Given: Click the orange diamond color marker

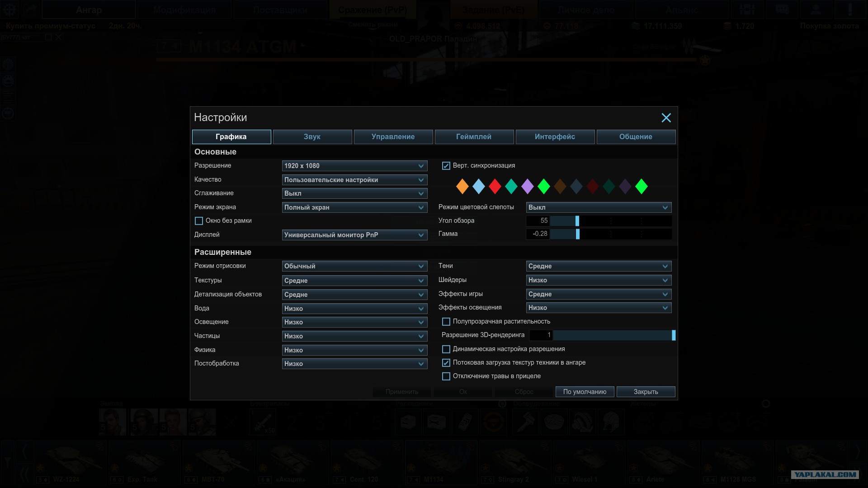Looking at the screenshot, I should coord(462,186).
